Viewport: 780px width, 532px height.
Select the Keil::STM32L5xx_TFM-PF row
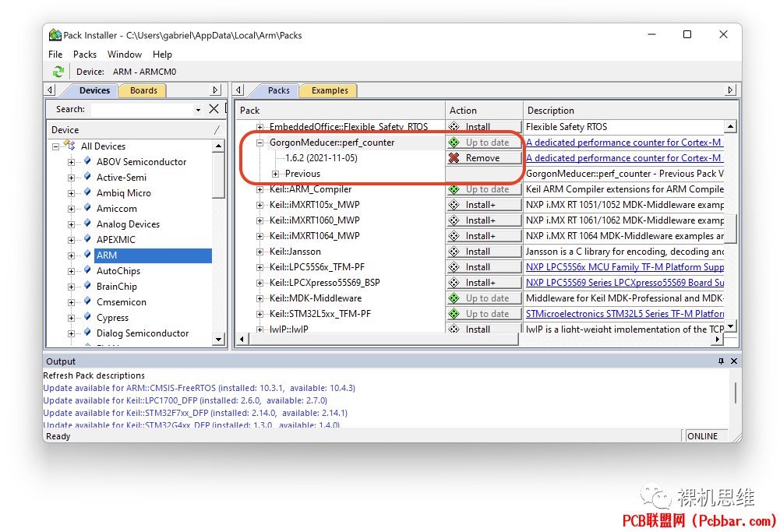319,314
